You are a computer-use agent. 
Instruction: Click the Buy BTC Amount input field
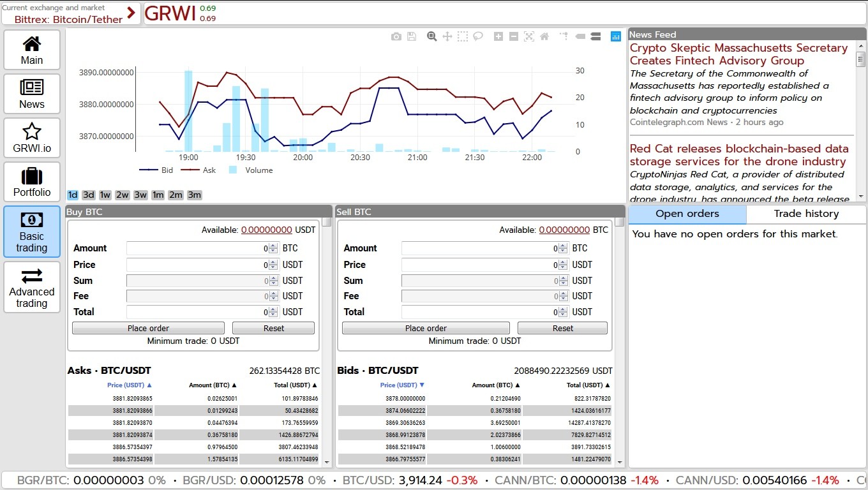click(197, 248)
